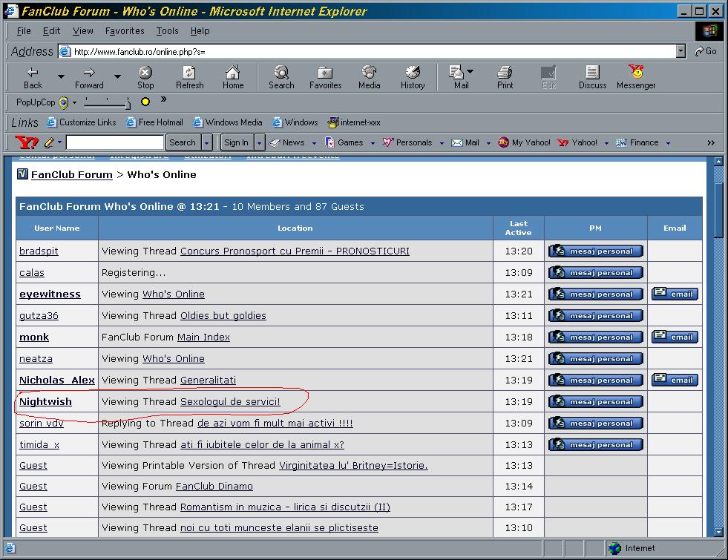Viewport: 728px width, 560px height.
Task: Click the email button for eyewitness
Action: click(675, 294)
